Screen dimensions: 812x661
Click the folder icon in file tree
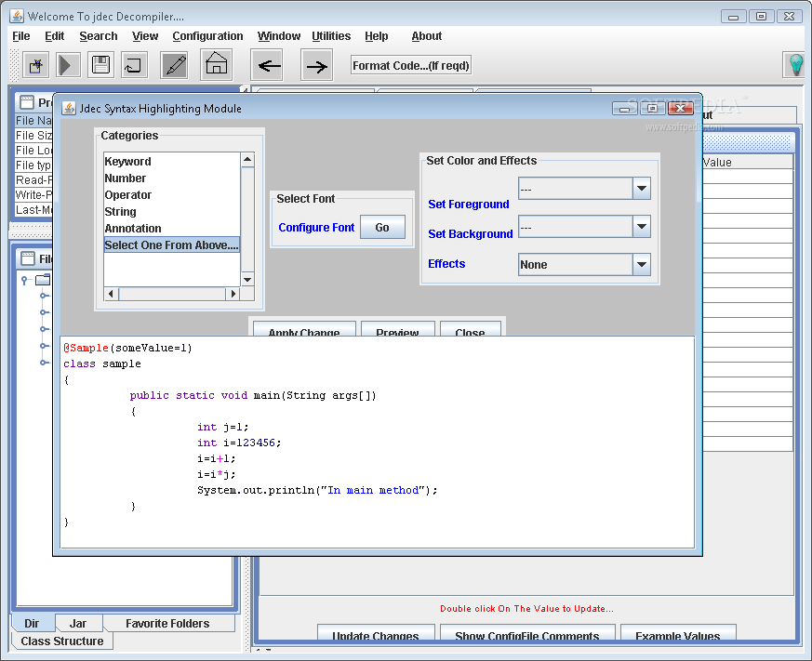(43, 280)
